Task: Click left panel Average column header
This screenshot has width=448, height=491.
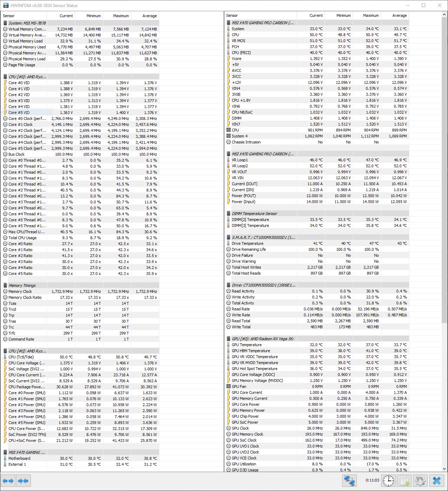Action: pyautogui.click(x=145, y=16)
